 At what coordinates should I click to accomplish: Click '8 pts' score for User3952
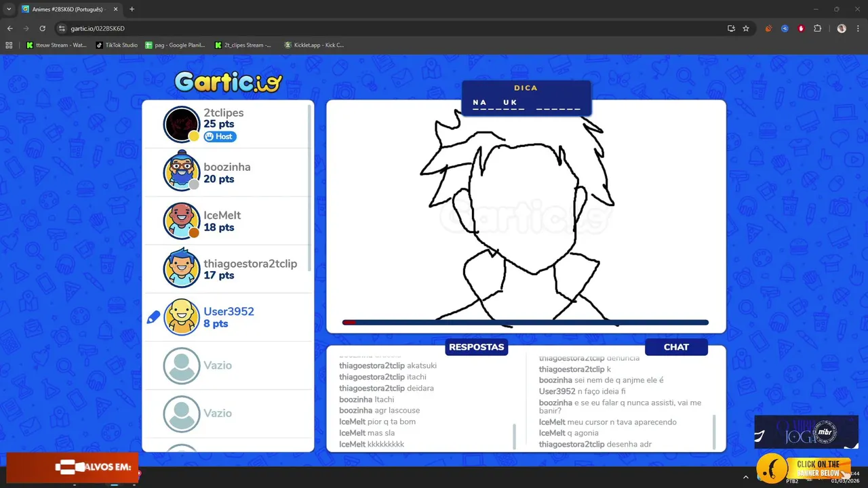tap(216, 324)
